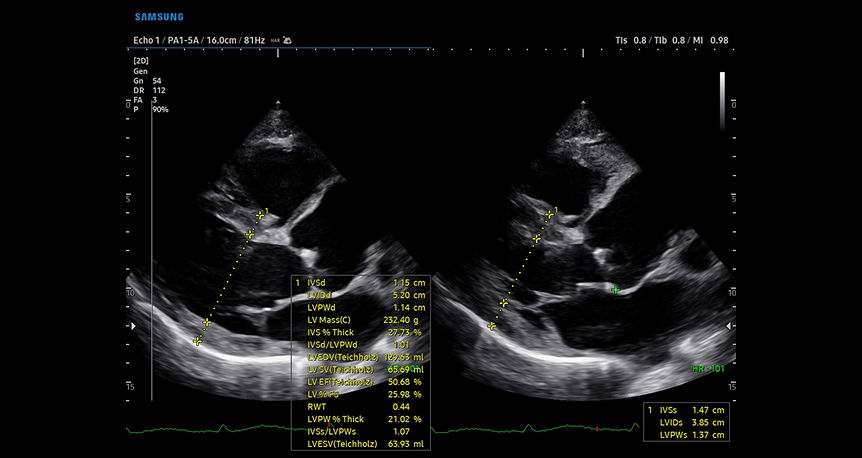Image resolution: width=862 pixels, height=458 pixels.
Task: Click the '[2D]' mode label
Action: pos(141,61)
